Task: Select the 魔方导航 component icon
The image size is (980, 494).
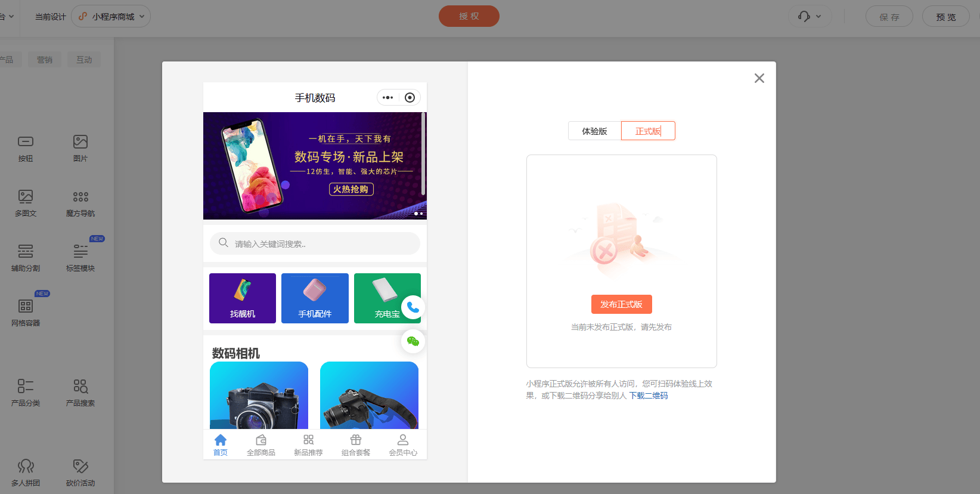Action: (80, 197)
